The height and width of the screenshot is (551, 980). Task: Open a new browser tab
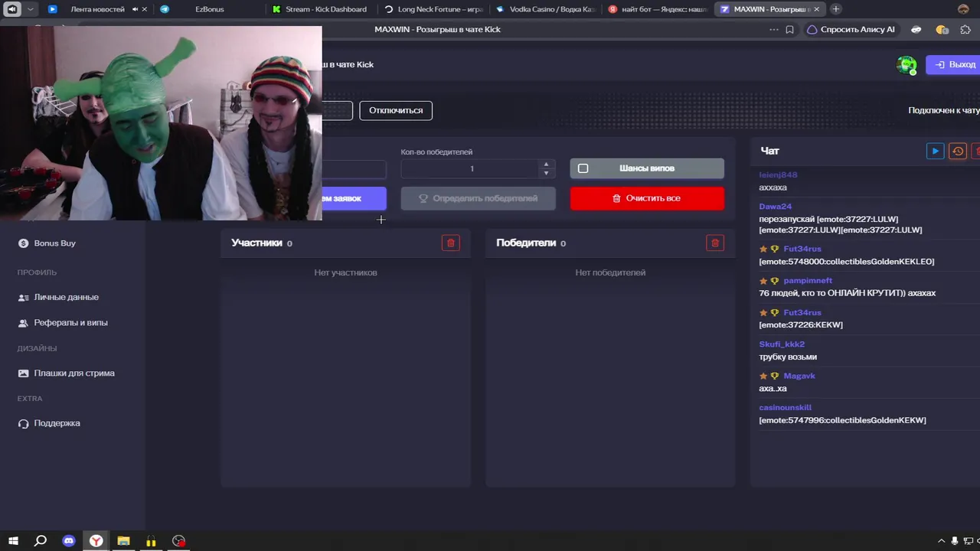tap(835, 9)
